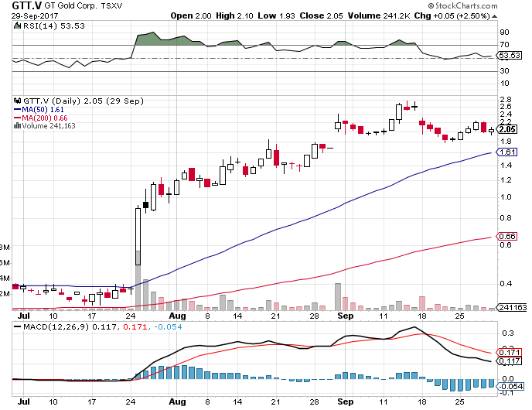
Task: Click the Chg +0.05 (+2.50%) text
Action: [452, 16]
